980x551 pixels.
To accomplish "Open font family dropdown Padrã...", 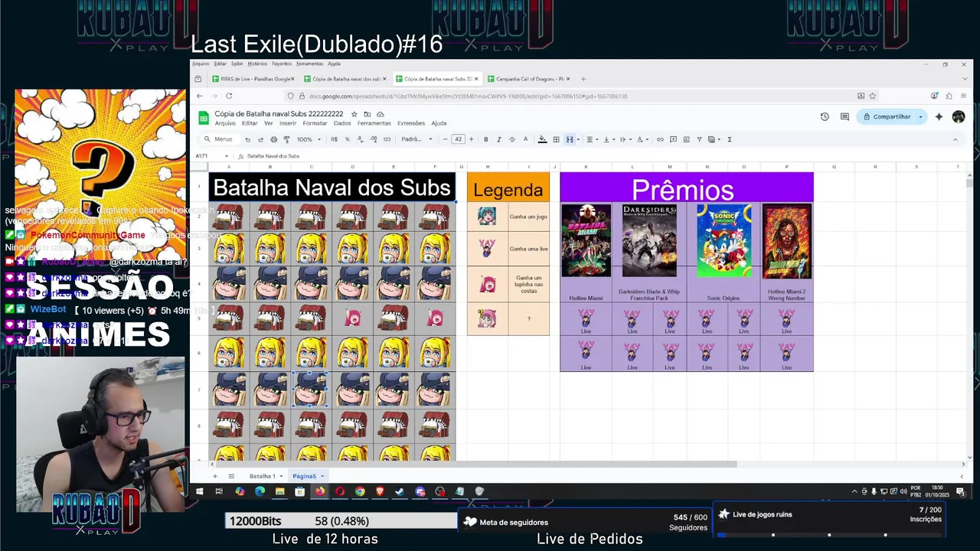I will pos(416,139).
